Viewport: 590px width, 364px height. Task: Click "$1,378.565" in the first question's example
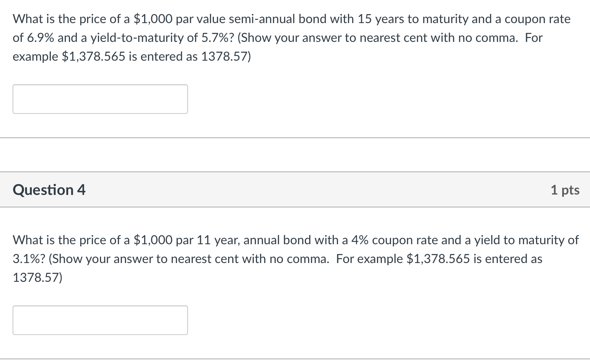pos(94,57)
